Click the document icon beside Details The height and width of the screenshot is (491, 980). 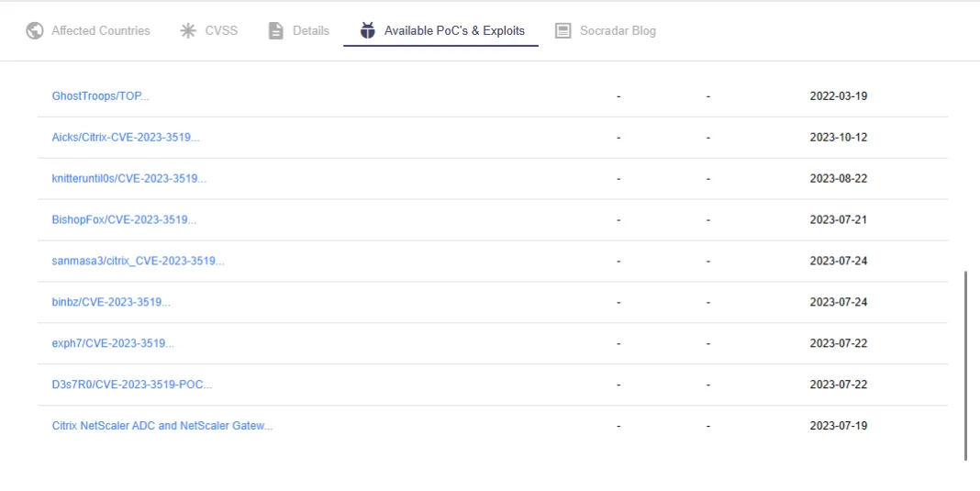coord(275,30)
